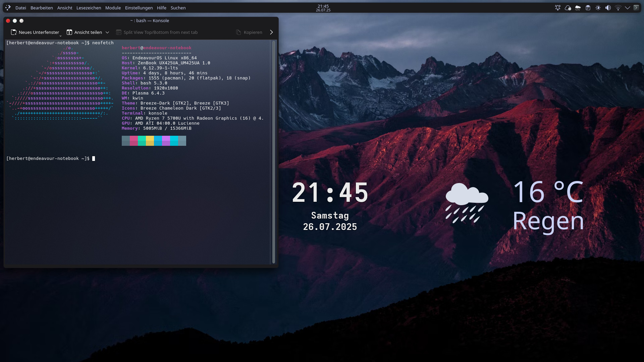
Task: Click the Kopieren button in the toolbar
Action: [249, 32]
